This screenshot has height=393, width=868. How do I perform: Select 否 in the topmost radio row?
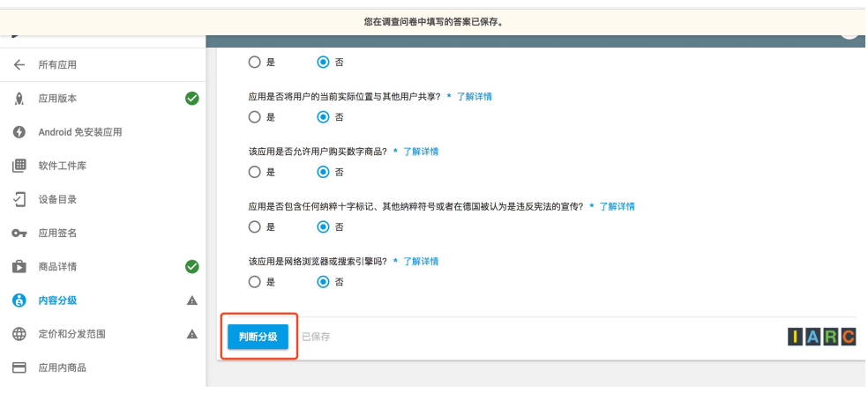(323, 62)
